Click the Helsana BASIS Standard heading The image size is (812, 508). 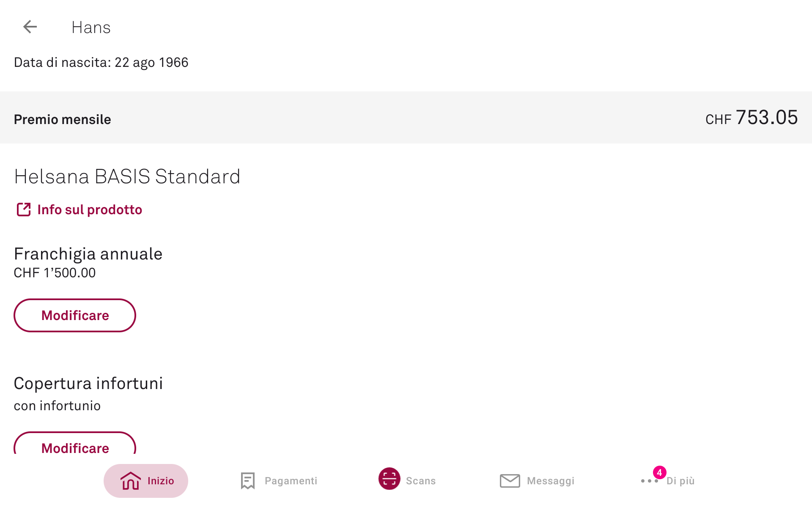127,177
